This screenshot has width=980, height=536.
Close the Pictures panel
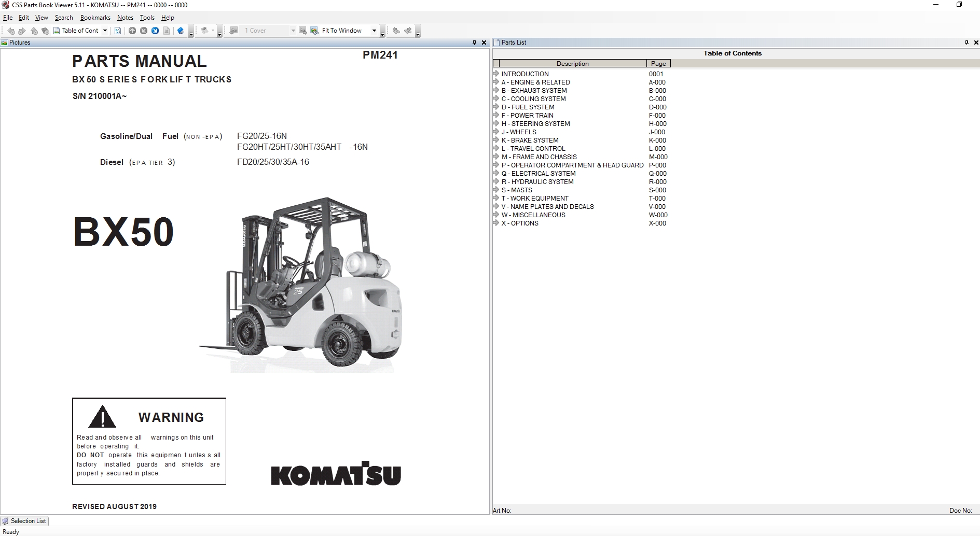484,43
